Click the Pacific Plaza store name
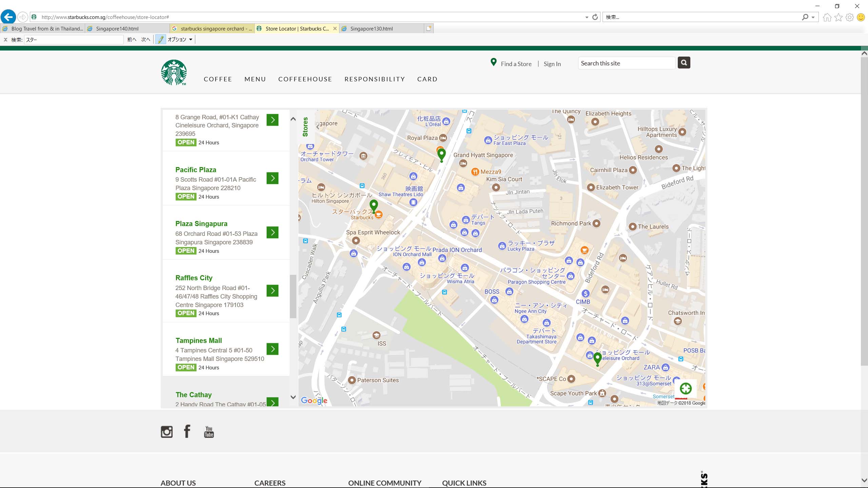Viewport: 868px width, 488px height. 196,170
